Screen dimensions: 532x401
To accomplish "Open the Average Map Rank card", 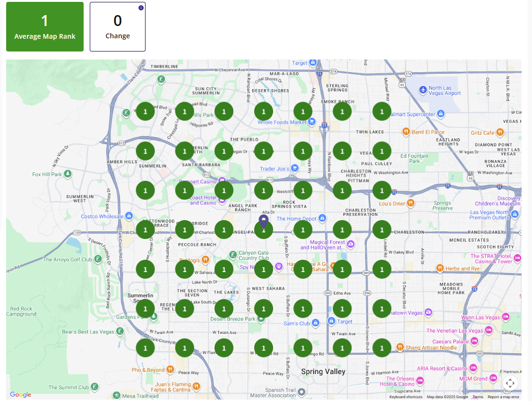I will point(45,27).
